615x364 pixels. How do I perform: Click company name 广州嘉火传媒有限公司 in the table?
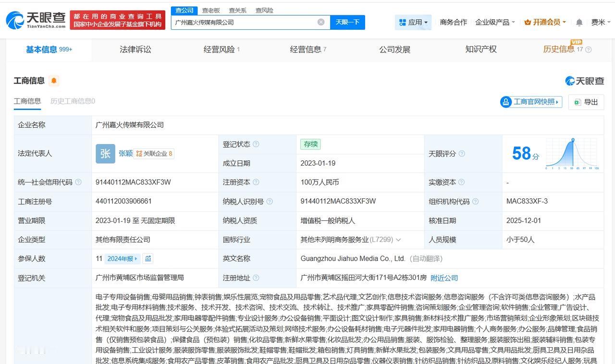pyautogui.click(x=130, y=125)
